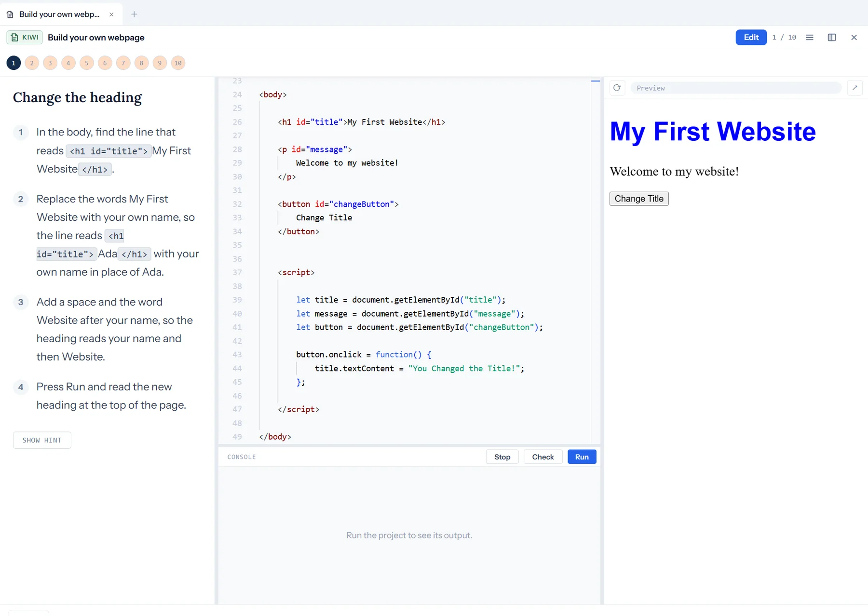Open a new tab with plus icon

tap(134, 14)
